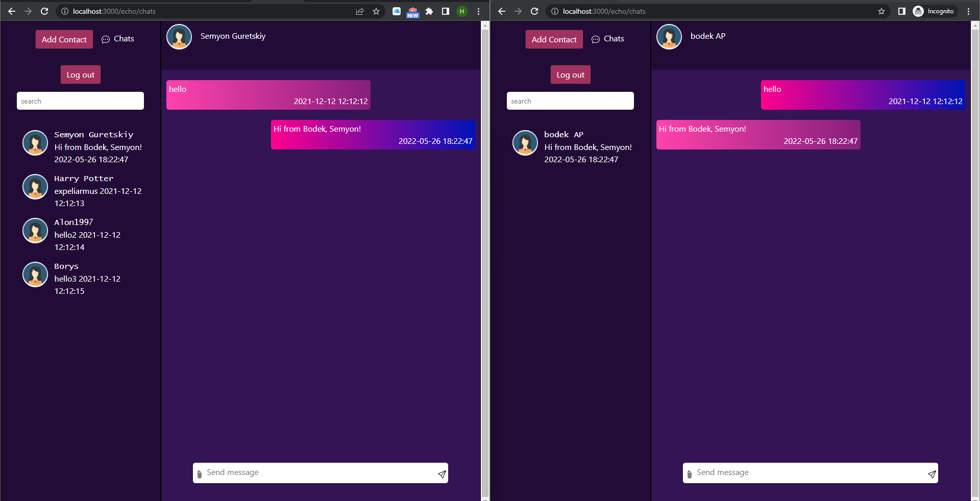The image size is (980, 501).
Task: Click Add Contact in right incognito window
Action: 554,39
